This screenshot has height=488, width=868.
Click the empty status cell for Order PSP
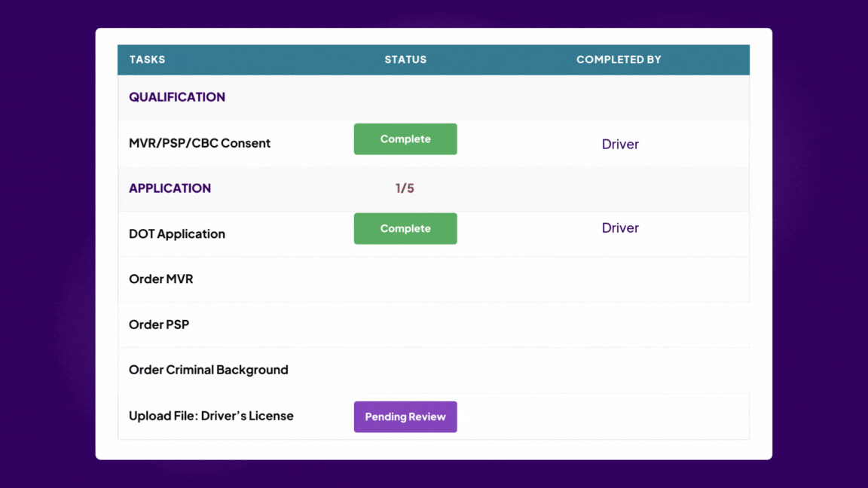[405, 325]
